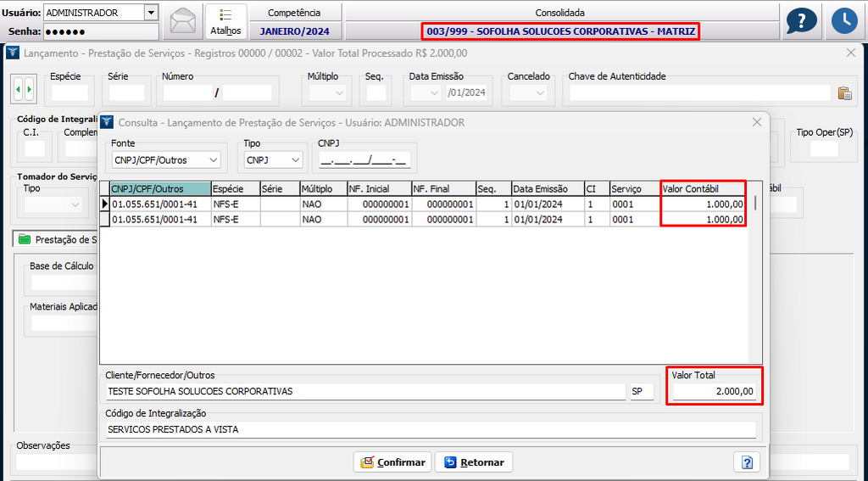Screen dimensions: 868x481
Task: Click the clock icon in top right
Action: click(x=843, y=21)
